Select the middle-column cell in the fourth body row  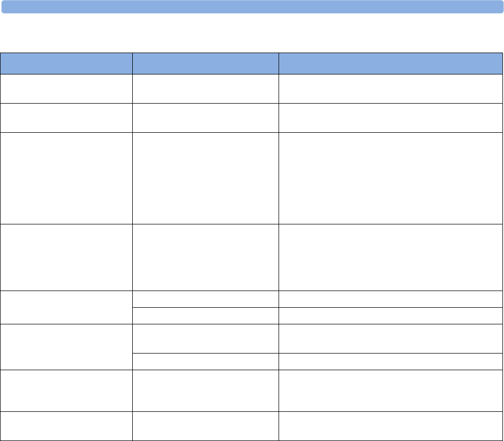205,257
